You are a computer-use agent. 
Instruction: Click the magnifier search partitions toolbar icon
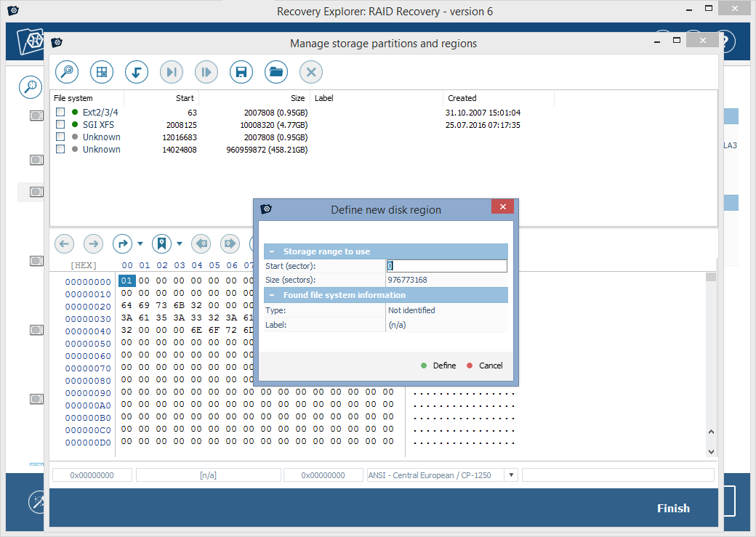coord(67,73)
